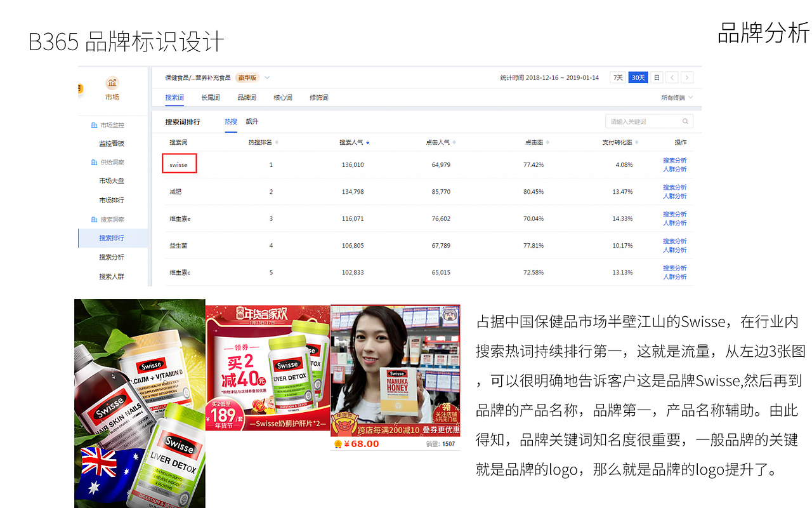Open 人群分析 for 维生素c row
This screenshot has width=812, height=508.
coord(675,277)
